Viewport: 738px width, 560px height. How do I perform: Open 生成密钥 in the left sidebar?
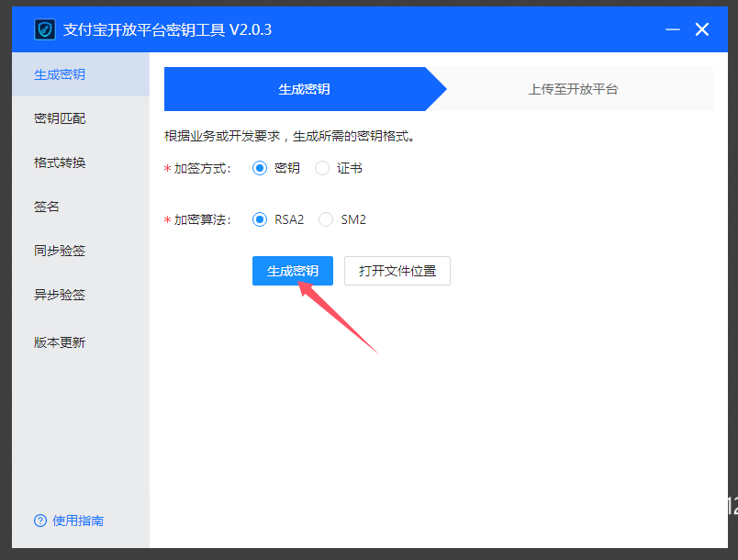point(60,74)
